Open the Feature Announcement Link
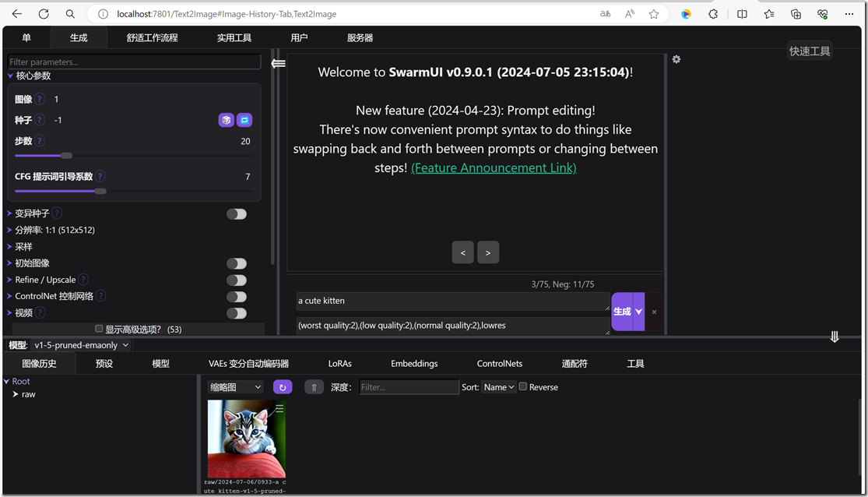Screen dimensions: 868x497 pyautogui.click(x=494, y=167)
